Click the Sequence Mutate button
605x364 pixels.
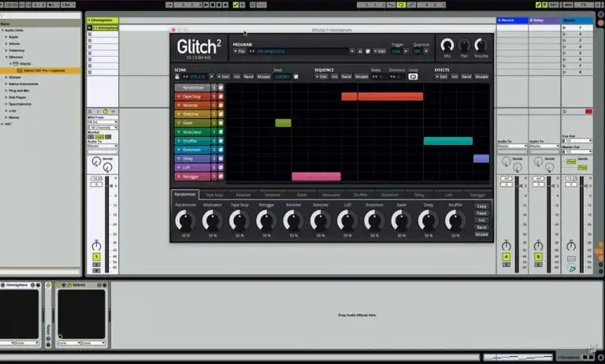(362, 76)
